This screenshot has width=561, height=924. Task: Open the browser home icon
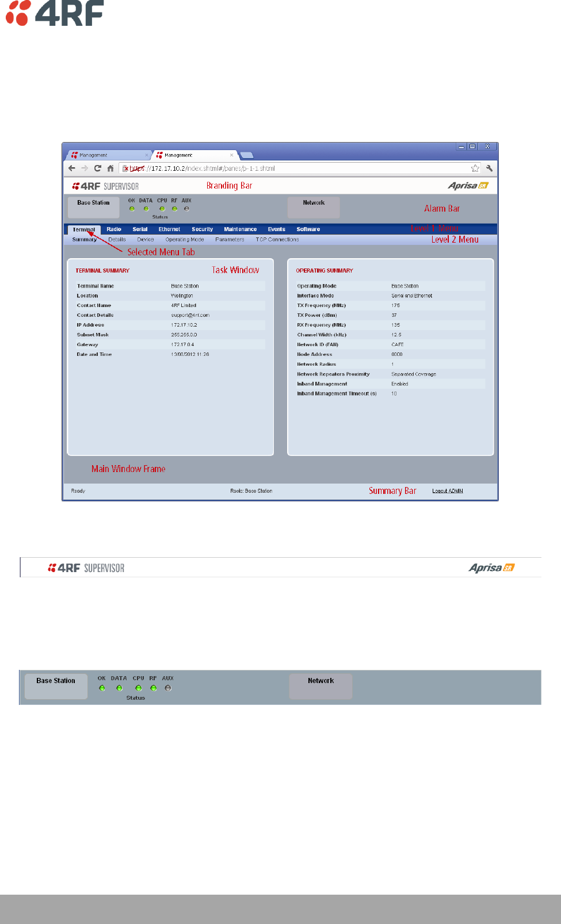110,168
